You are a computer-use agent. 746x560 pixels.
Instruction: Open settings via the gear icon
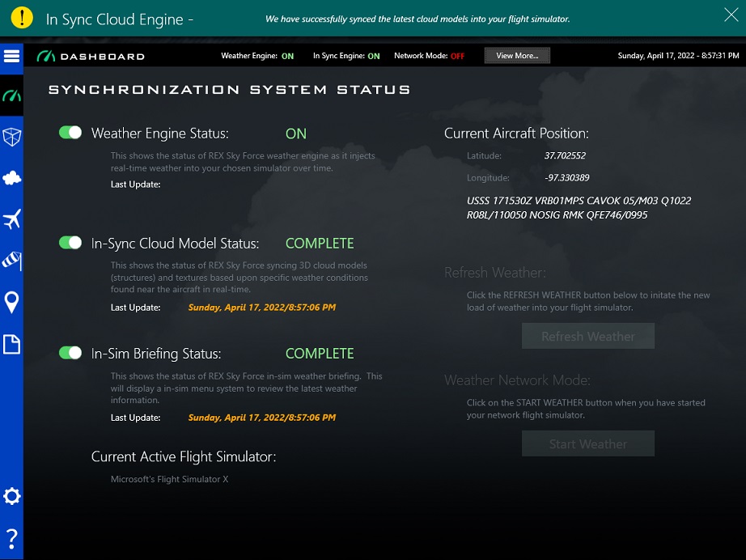(x=11, y=496)
